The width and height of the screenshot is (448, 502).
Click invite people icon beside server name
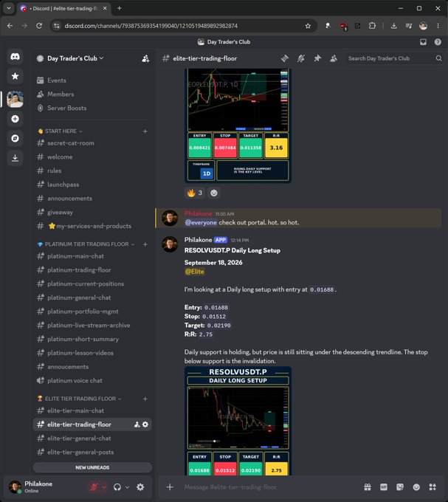pyautogui.click(x=145, y=58)
